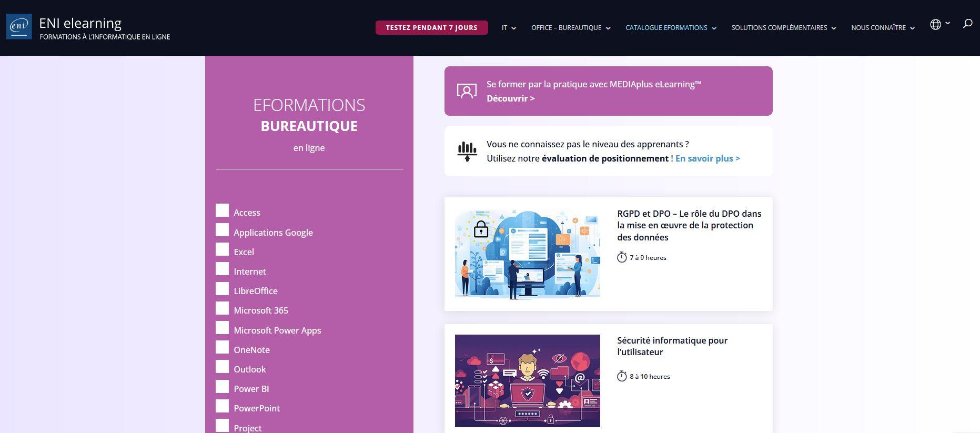Toggle the OneNote checkbox
Viewport: 980px width, 433px height.
click(223, 347)
